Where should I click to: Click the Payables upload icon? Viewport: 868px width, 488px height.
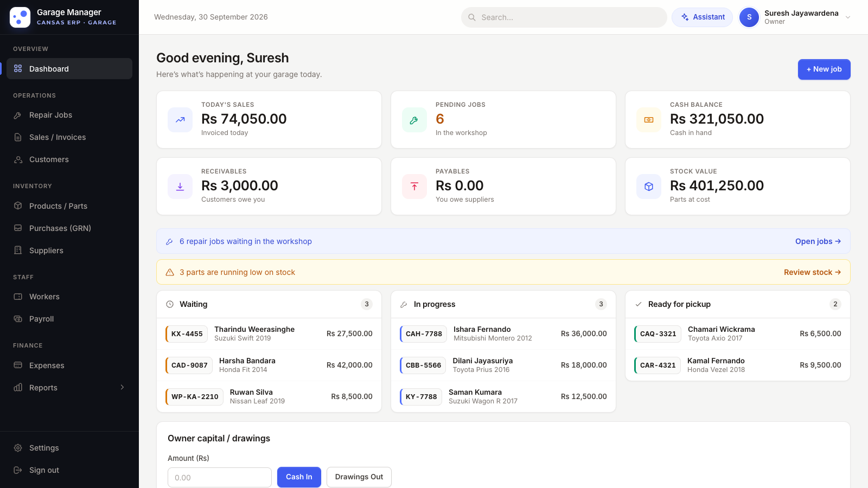coord(414,187)
